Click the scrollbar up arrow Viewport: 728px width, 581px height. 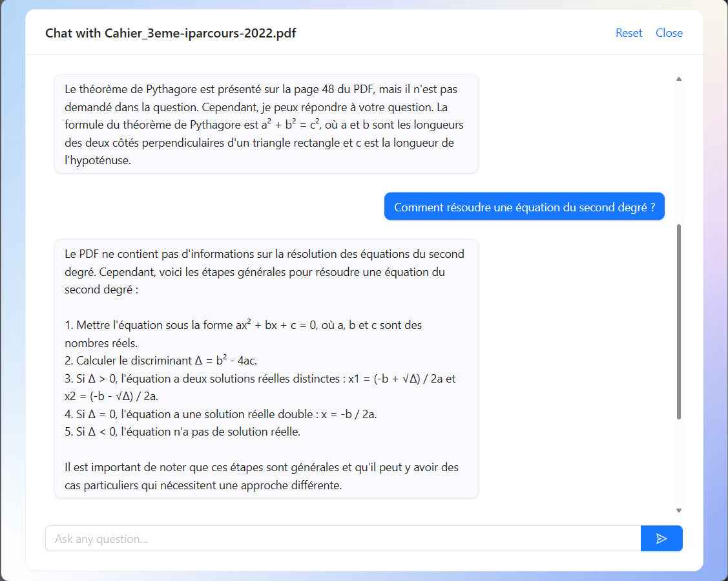[678, 79]
